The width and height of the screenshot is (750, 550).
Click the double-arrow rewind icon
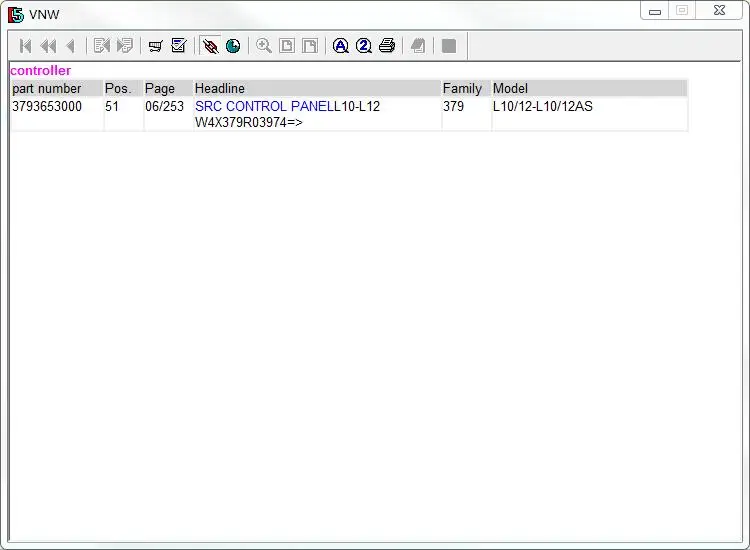48,46
